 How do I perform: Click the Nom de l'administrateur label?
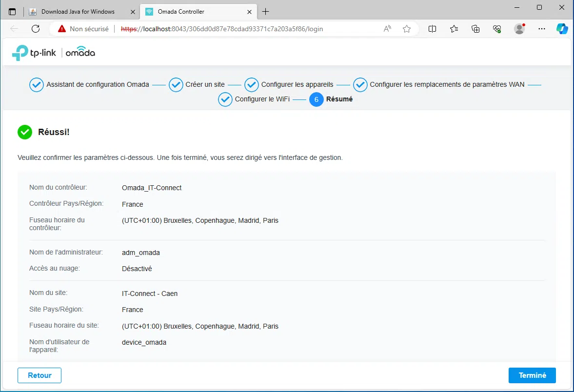(x=66, y=252)
